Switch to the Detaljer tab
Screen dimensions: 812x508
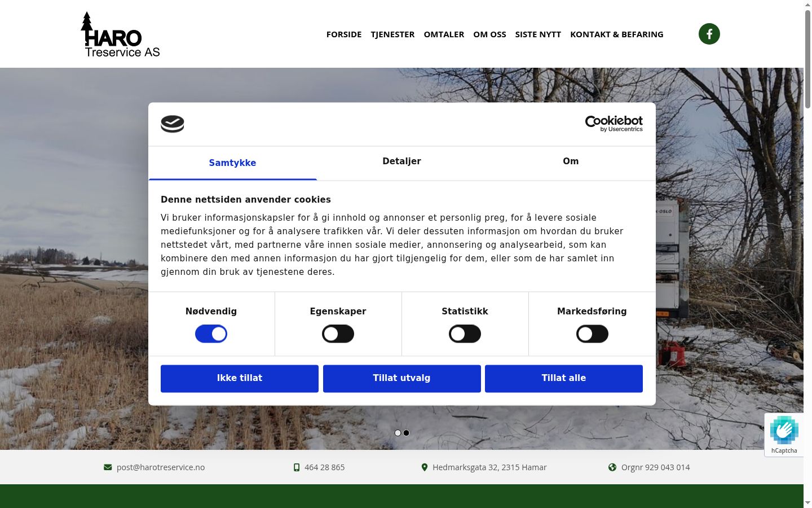[x=401, y=161]
